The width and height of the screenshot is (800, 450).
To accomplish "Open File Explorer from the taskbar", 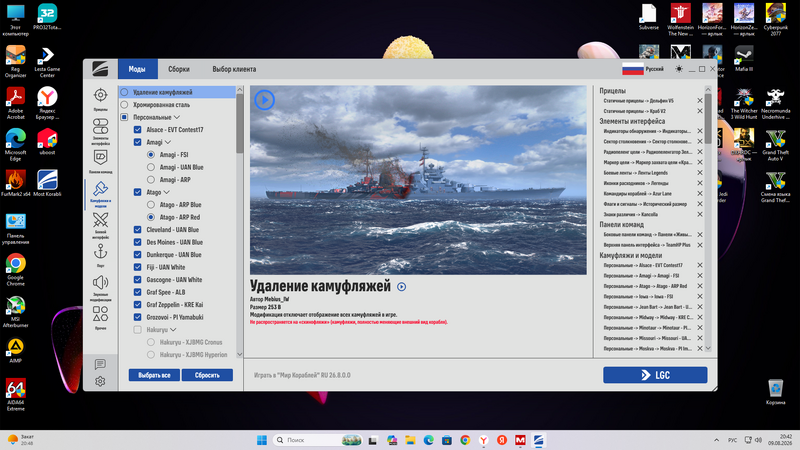I will 410,440.
